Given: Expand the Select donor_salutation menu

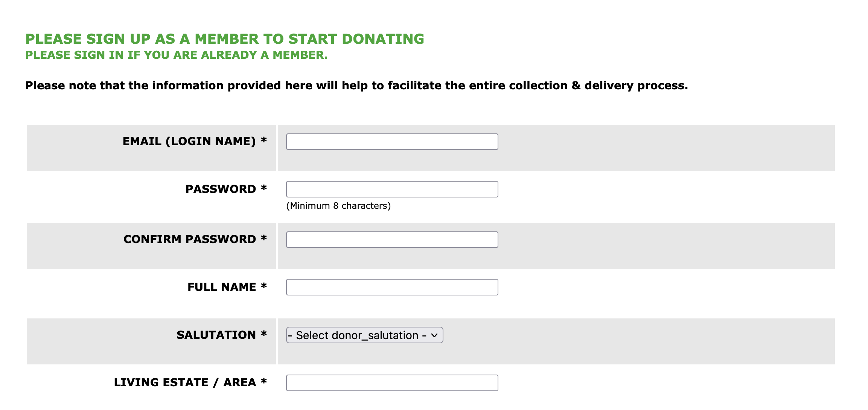Looking at the screenshot, I should point(364,335).
